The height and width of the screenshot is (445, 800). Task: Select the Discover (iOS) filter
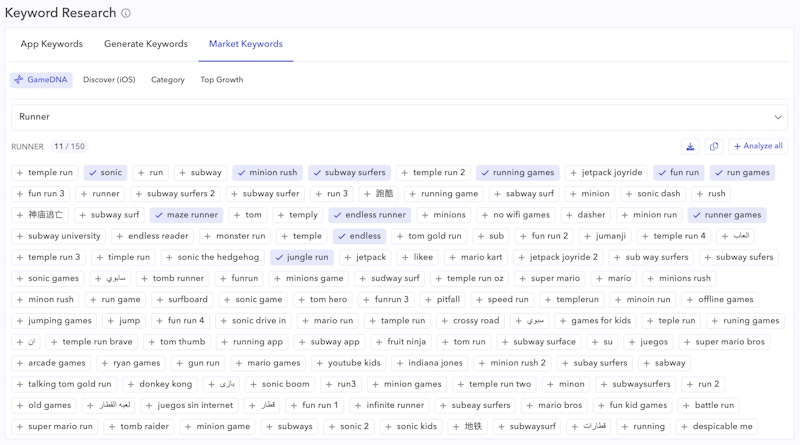(109, 80)
